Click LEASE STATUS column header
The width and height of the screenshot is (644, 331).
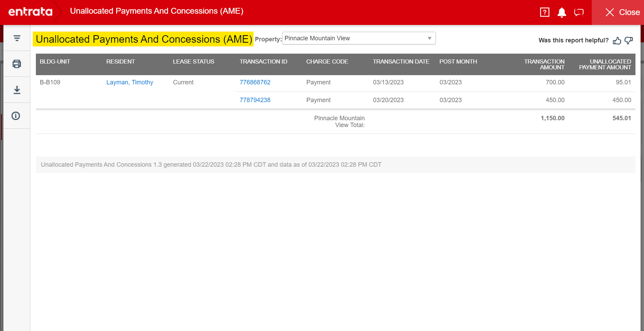(x=193, y=61)
